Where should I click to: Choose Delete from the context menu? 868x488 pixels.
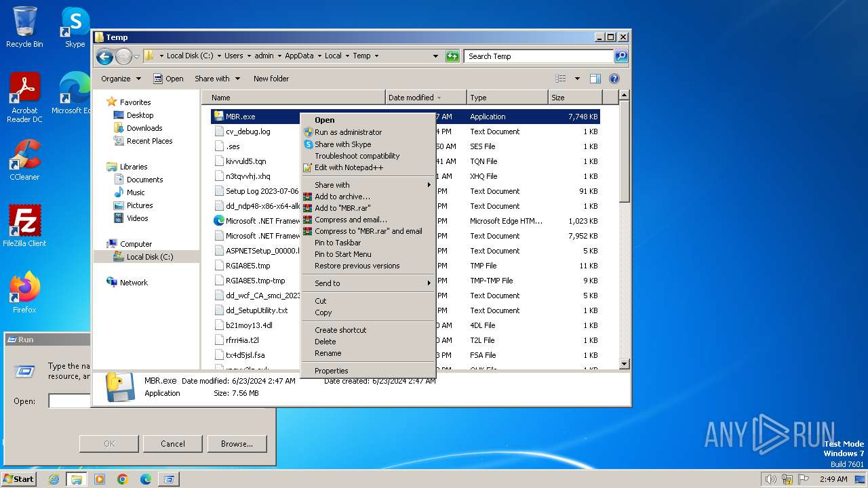coord(368,342)
